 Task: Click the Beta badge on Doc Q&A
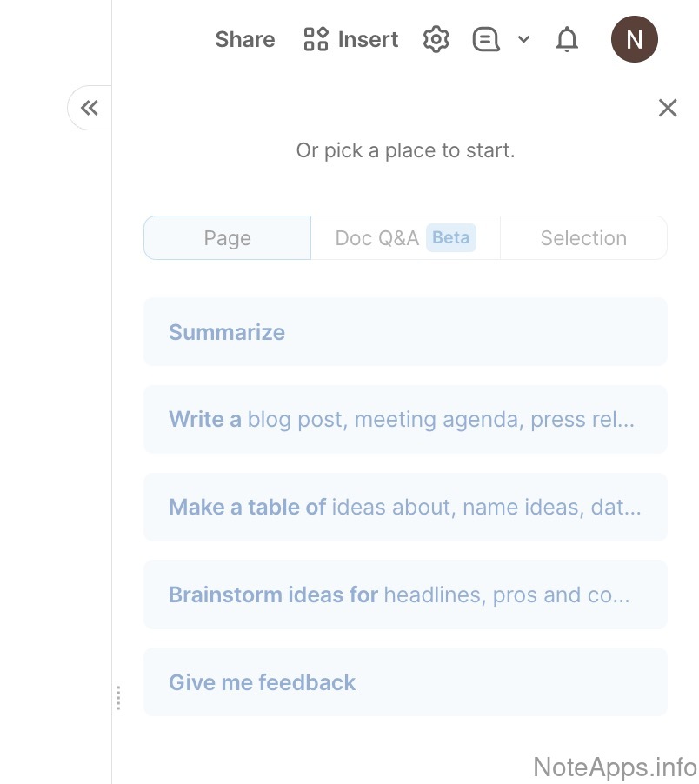(x=450, y=237)
